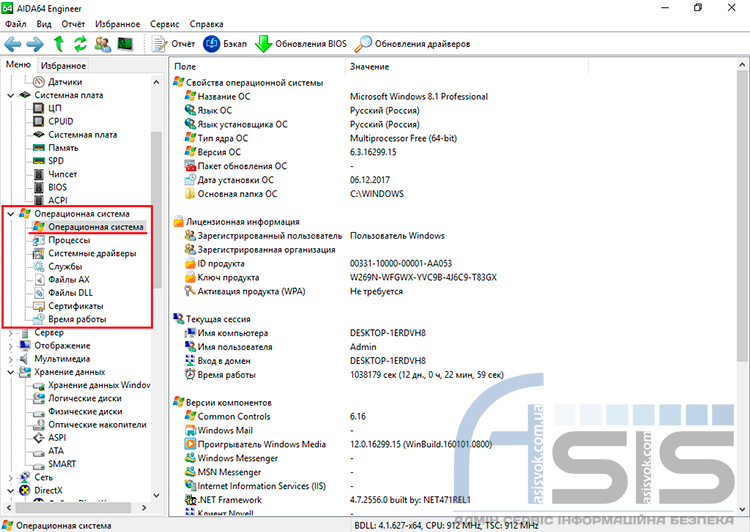Collapse the Системная плата tree node
This screenshot has height=532, width=750.
coord(11,95)
